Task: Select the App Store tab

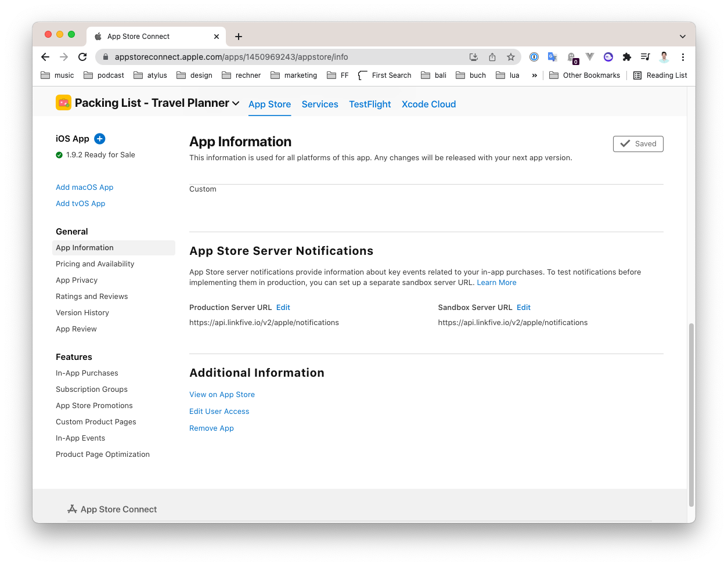Action: [270, 104]
